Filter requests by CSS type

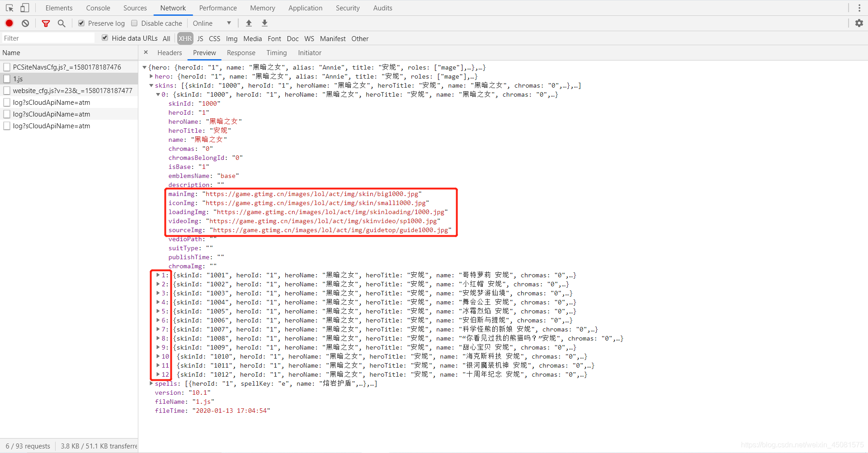[215, 38]
